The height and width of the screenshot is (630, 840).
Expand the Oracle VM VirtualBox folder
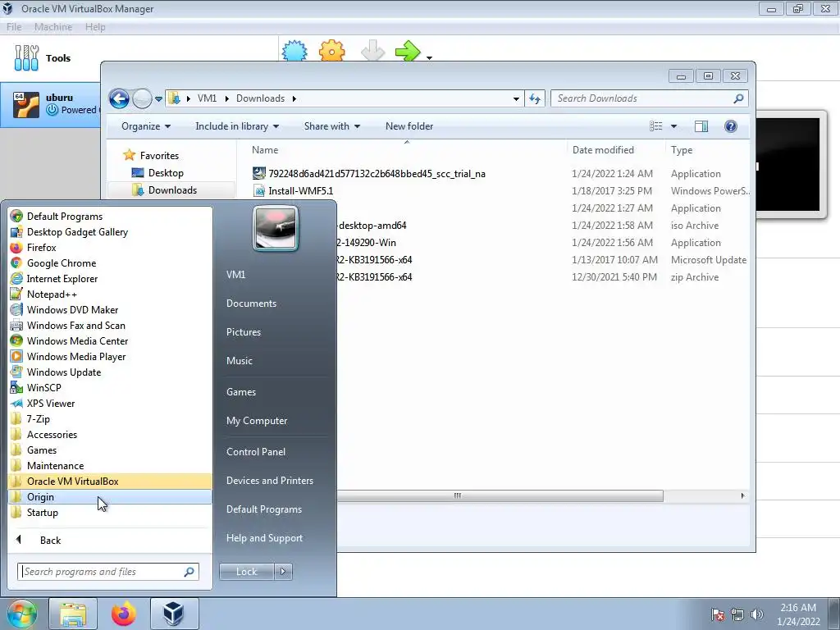pos(110,481)
